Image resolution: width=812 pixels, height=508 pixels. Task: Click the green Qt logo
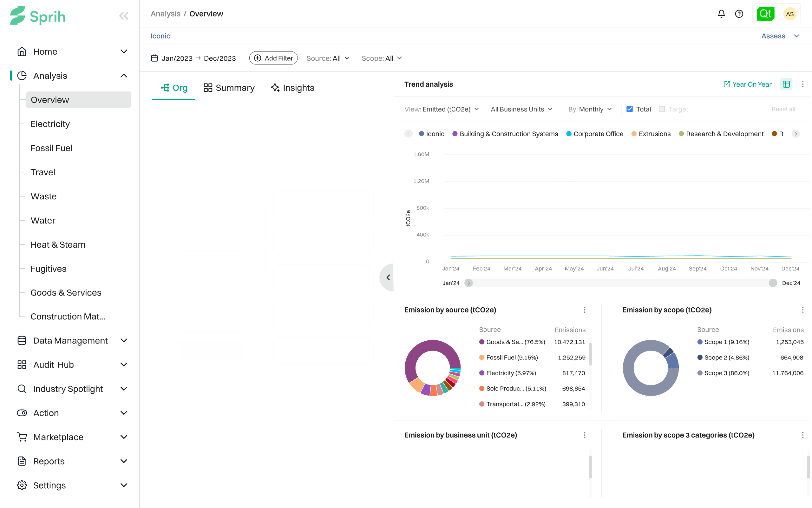point(765,14)
